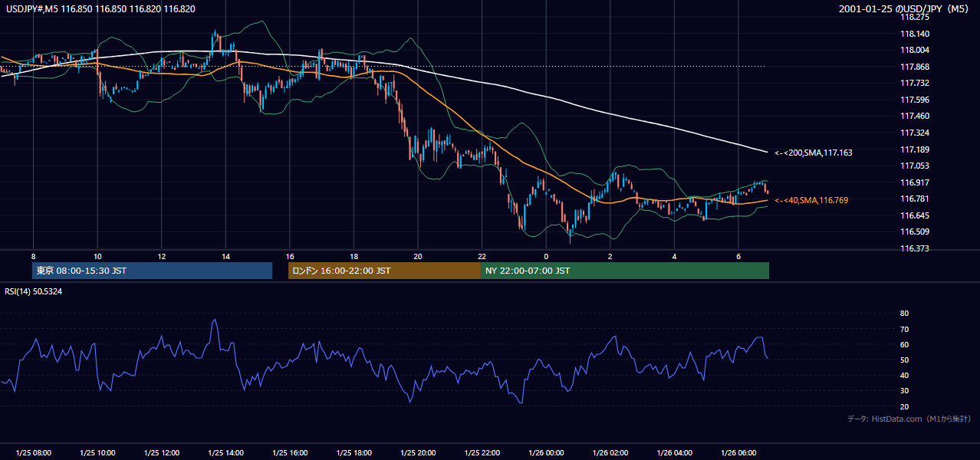Screen dimensions: 980x460
Task: Click the Tokyo 08:00-15:30 JST session bar
Action: coord(153,271)
